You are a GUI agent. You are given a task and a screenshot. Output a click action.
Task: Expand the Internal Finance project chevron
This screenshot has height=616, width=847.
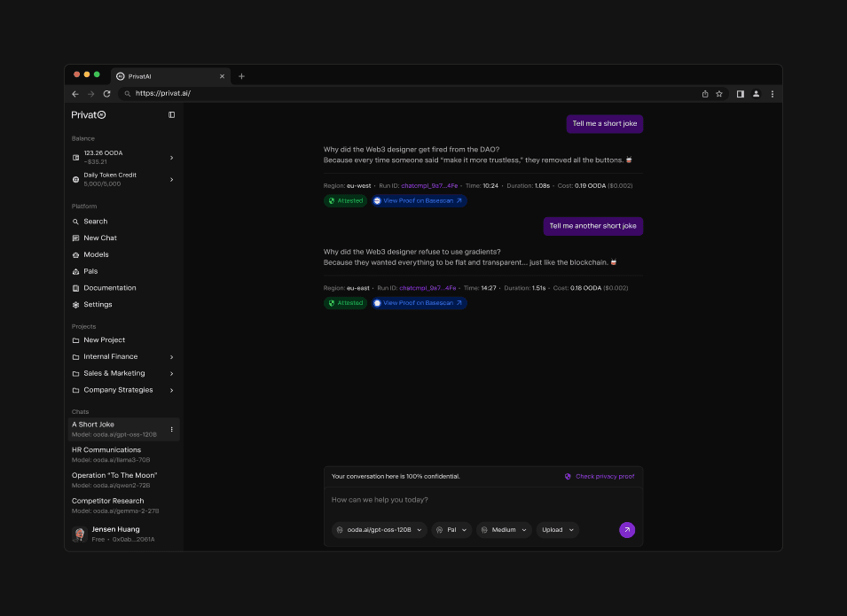coord(171,356)
